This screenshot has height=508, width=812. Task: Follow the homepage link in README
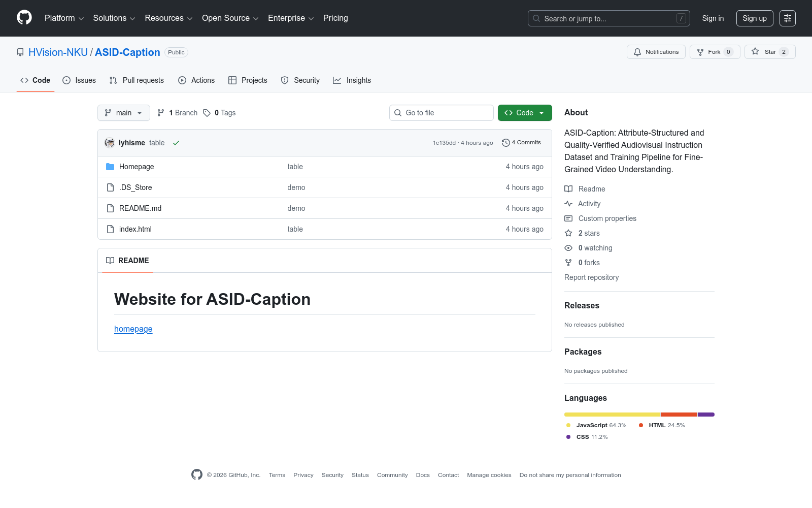click(x=133, y=329)
